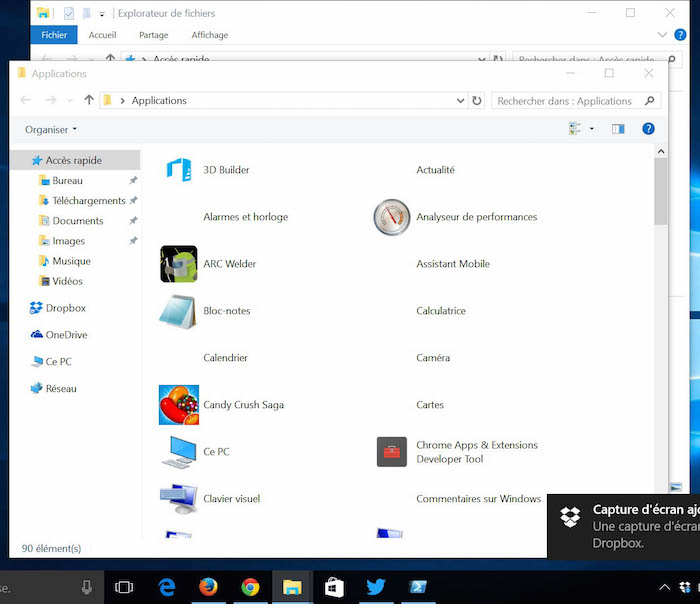Image resolution: width=700 pixels, height=604 pixels.
Task: Open the view options dropdown arrow
Action: [591, 129]
